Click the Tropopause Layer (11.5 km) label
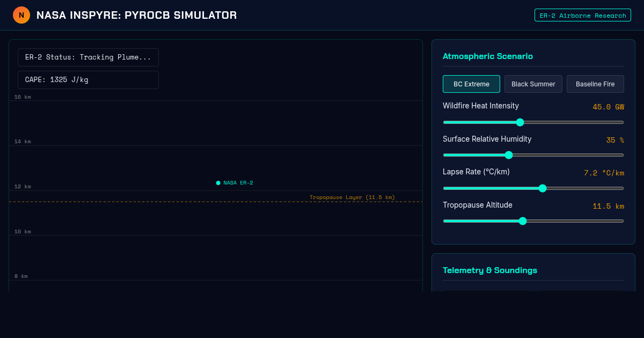 (x=352, y=197)
